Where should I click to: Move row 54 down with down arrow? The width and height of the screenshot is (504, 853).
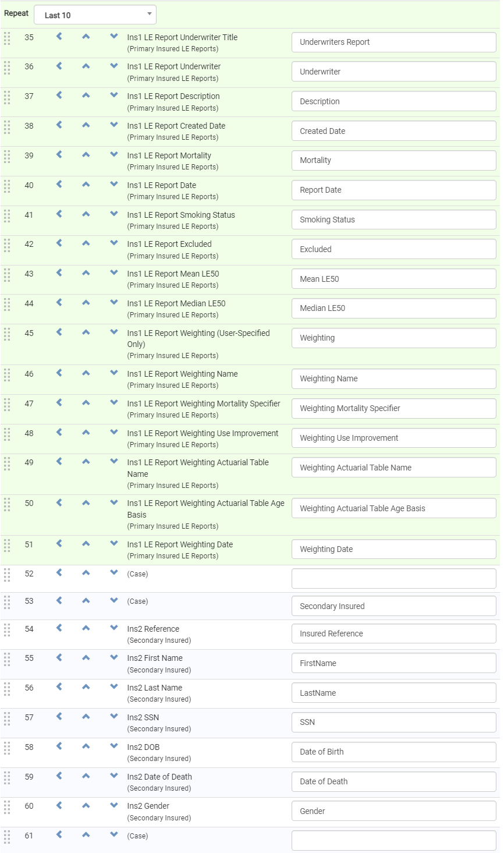click(x=114, y=628)
